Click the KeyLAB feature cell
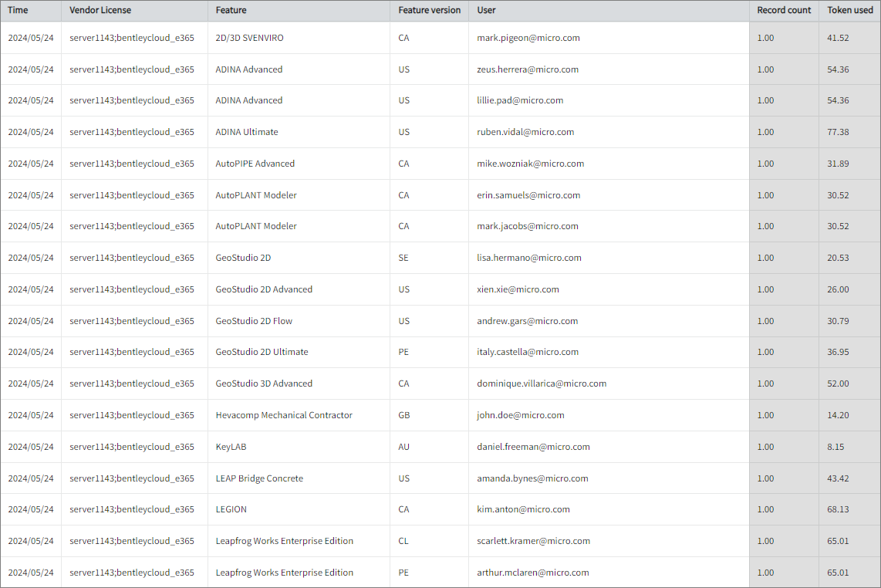Screen dimensions: 881x588 click(x=231, y=447)
